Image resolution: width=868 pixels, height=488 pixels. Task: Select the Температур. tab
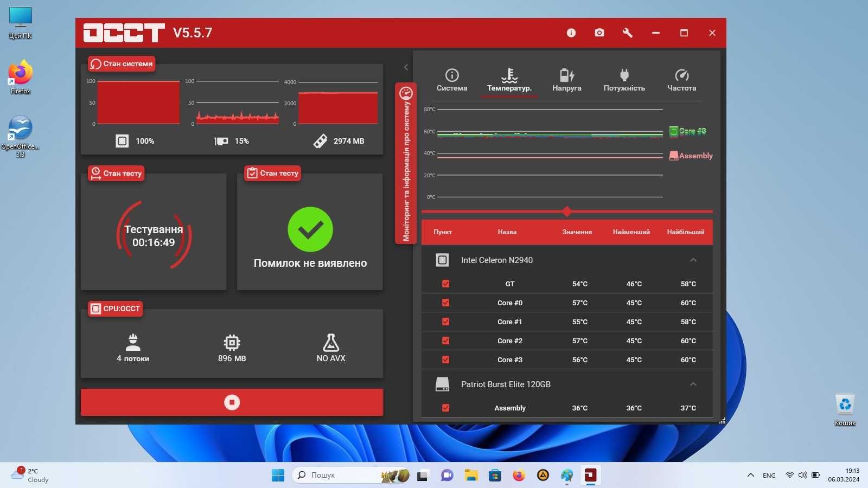click(509, 80)
